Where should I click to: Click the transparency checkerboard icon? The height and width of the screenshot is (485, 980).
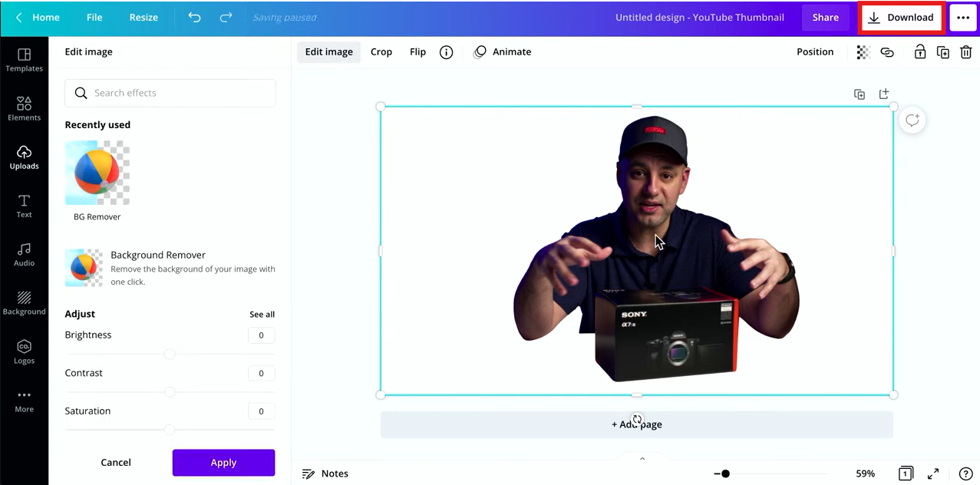863,52
